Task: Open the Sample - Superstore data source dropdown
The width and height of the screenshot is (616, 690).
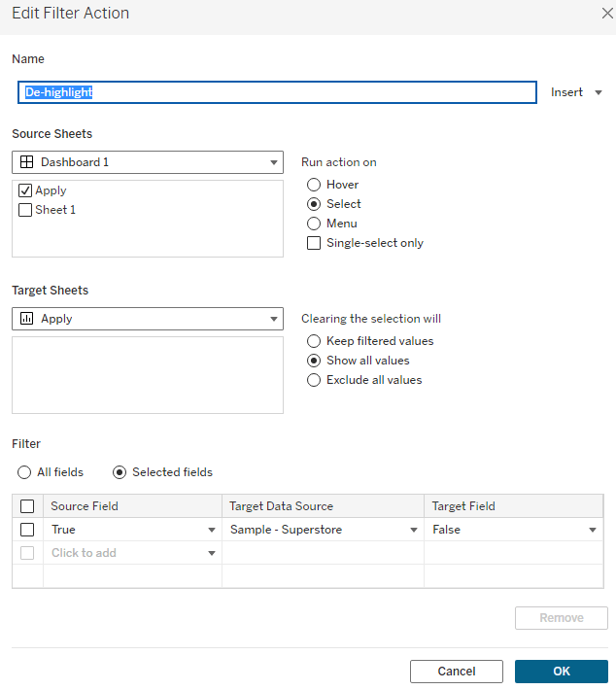Action: point(413,530)
